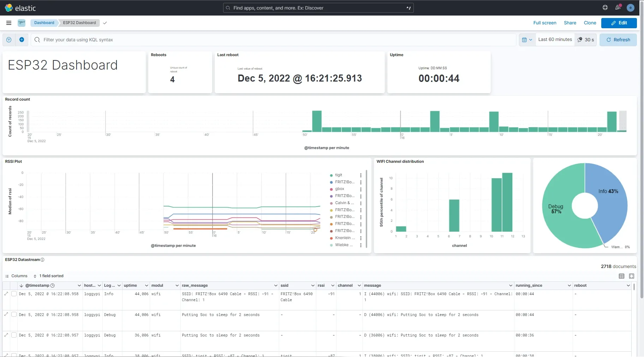Screen dimensions: 644x357
Task: Open the 30 s auto-refresh interval settings
Action: coord(586,40)
